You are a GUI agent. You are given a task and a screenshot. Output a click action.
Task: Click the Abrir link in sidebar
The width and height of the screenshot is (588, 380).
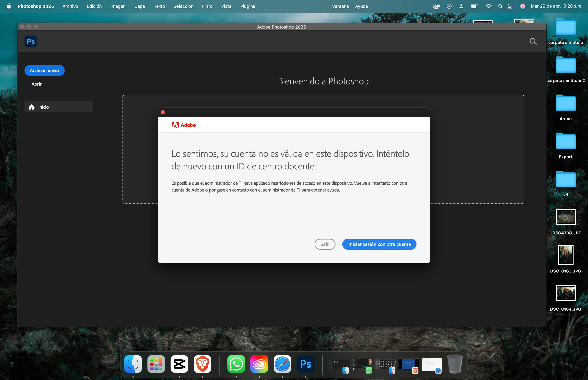[x=37, y=84]
